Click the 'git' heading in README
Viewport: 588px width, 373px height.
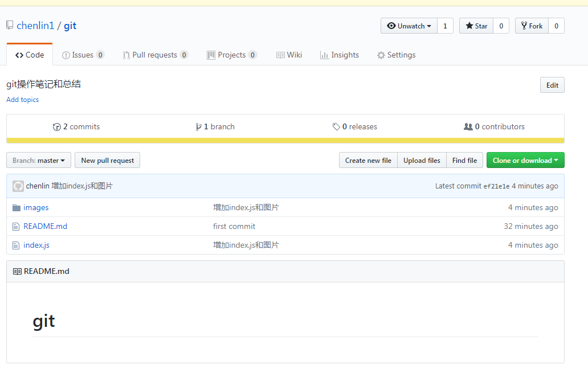(x=44, y=322)
